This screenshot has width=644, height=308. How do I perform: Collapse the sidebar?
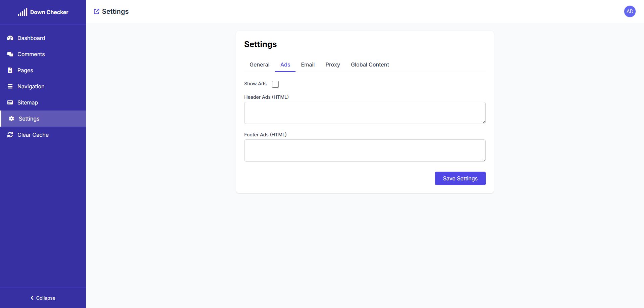(43, 298)
